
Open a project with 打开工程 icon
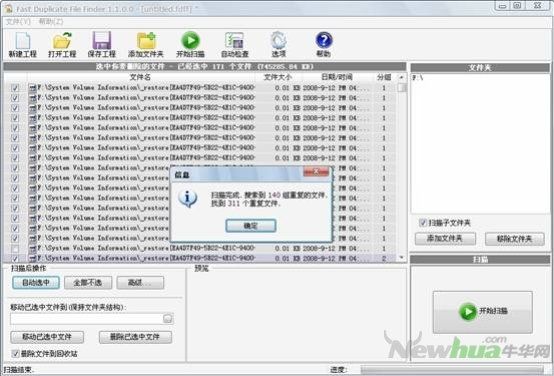pos(62,41)
